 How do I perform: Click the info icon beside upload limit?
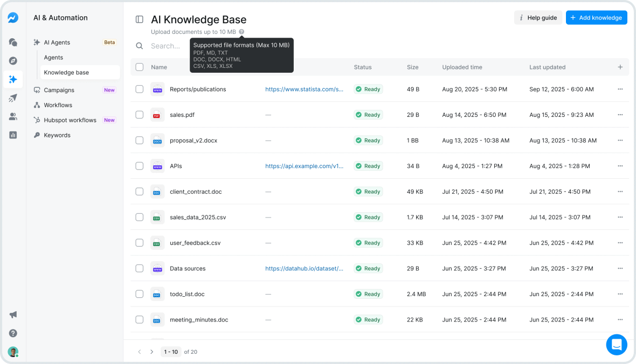click(241, 32)
